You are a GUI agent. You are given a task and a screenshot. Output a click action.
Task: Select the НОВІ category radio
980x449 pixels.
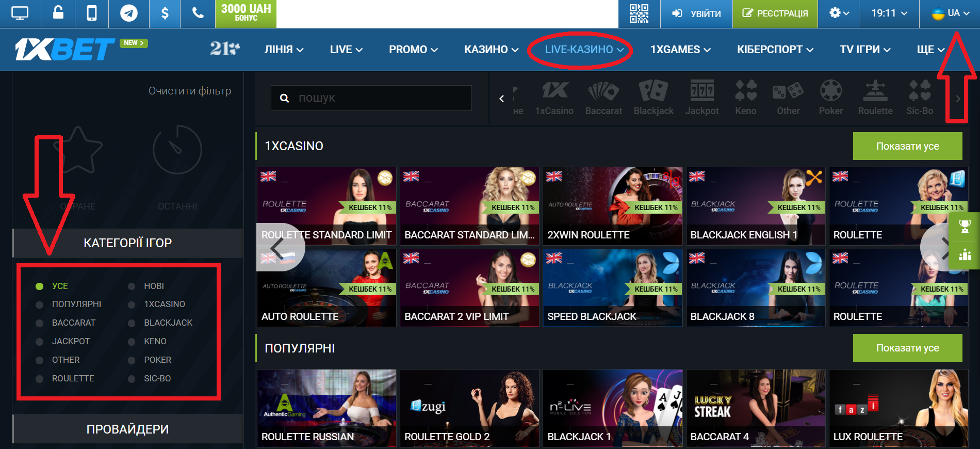point(132,286)
